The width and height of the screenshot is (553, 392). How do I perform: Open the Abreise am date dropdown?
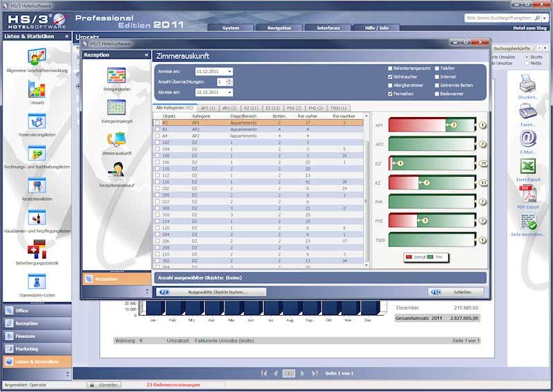229,92
